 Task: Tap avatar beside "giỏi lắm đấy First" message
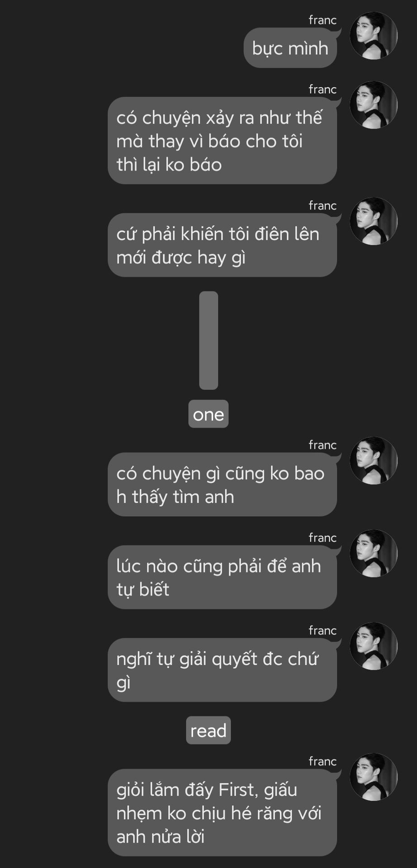[374, 777]
